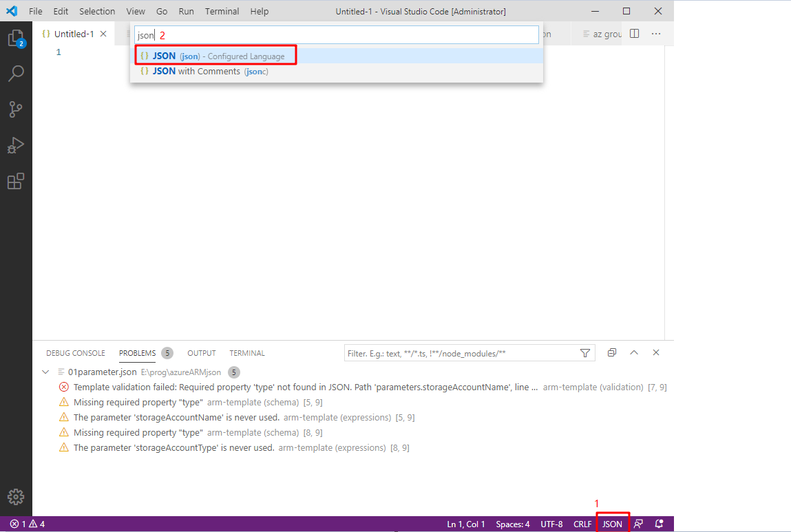Click the VS Code logo icon
This screenshot has height=532, width=791.
12,10
